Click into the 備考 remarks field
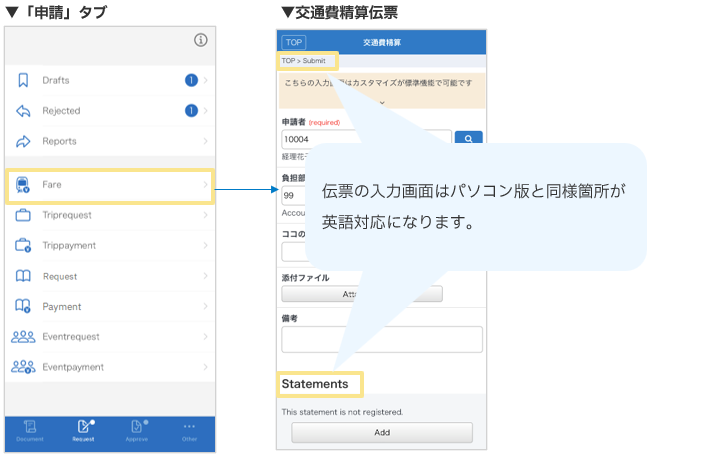This screenshot has height=457, width=701. pos(381,339)
